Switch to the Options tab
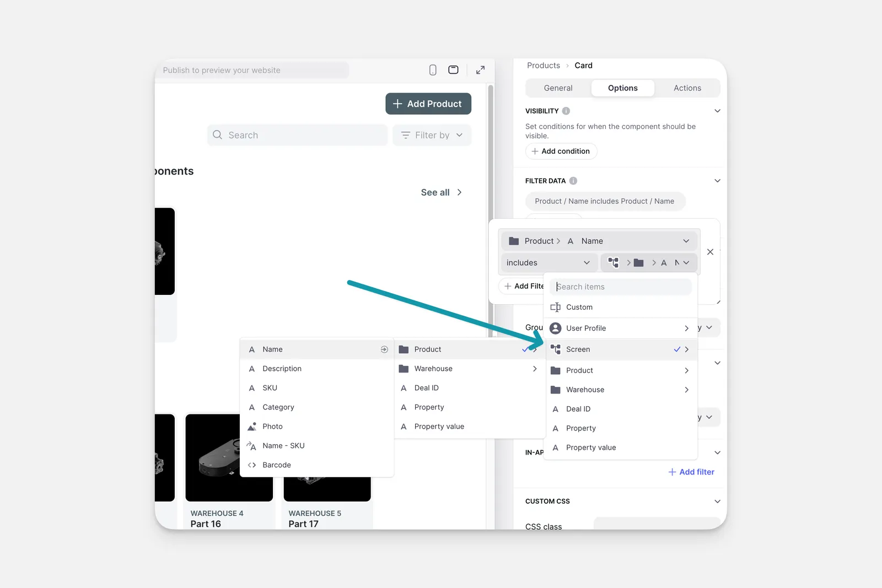 623,88
